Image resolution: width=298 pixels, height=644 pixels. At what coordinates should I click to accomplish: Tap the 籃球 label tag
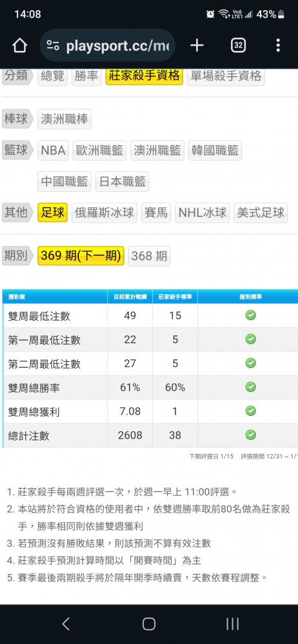pyautogui.click(x=17, y=150)
